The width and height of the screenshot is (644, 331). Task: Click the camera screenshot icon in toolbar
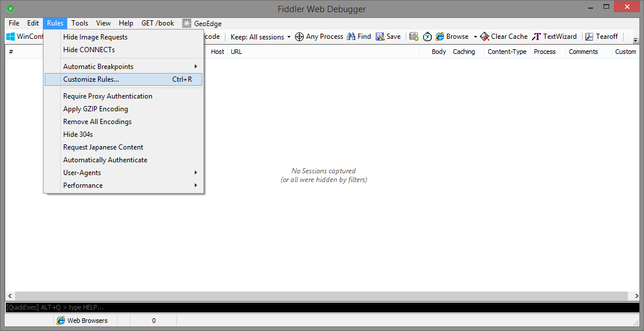(414, 37)
